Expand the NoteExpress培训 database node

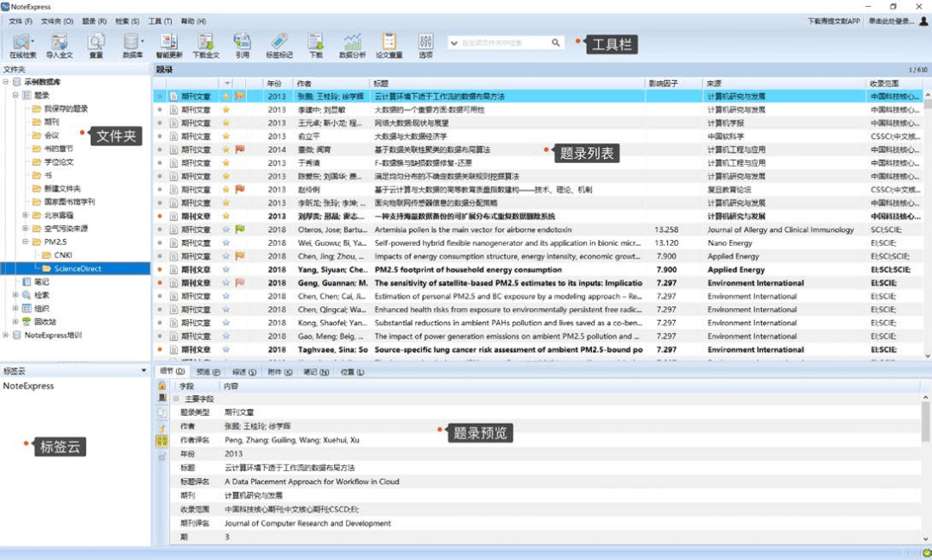[x=6, y=336]
